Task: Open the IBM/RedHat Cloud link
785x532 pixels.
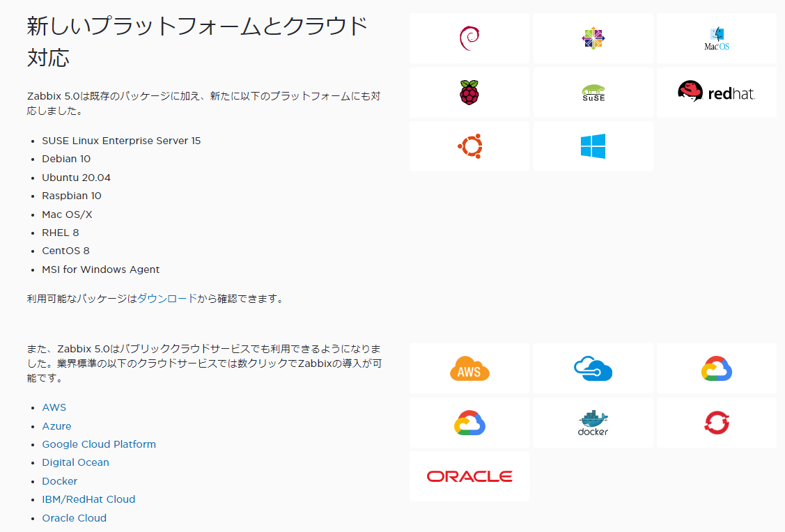Action: [x=88, y=499]
